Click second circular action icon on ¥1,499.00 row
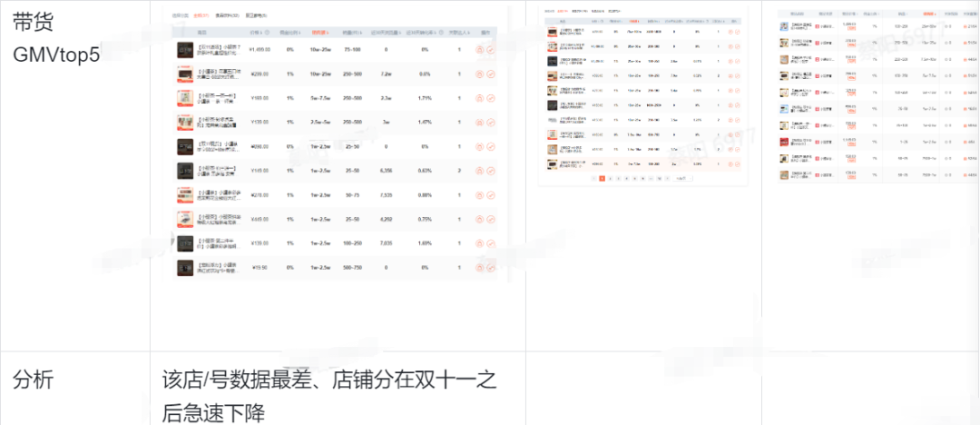 coord(490,51)
